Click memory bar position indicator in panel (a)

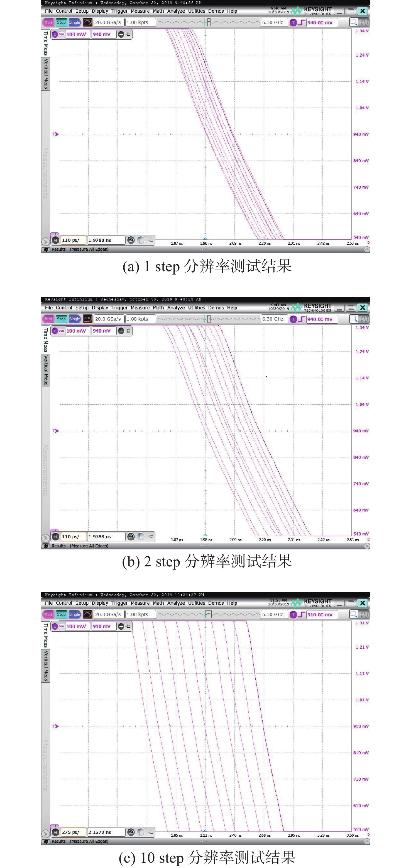point(209,23)
